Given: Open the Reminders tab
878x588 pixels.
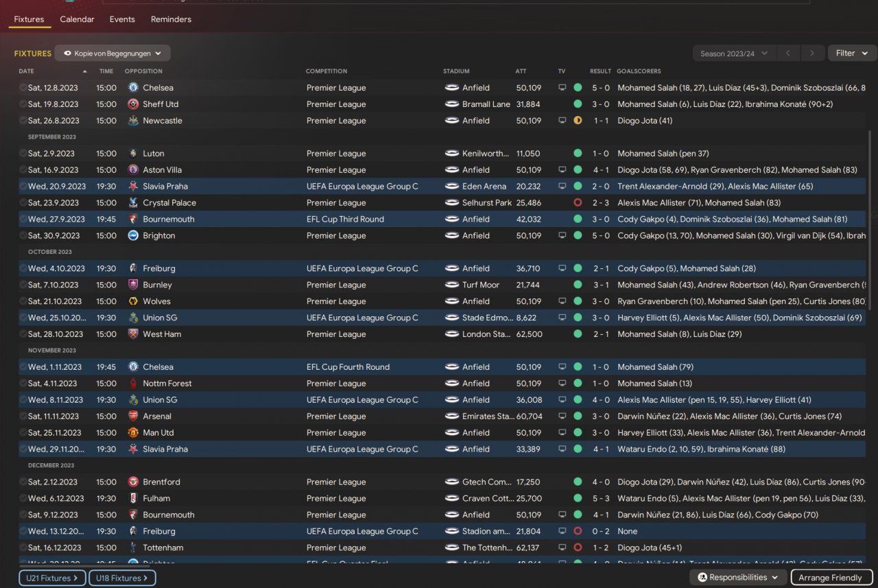Looking at the screenshot, I should (x=171, y=19).
